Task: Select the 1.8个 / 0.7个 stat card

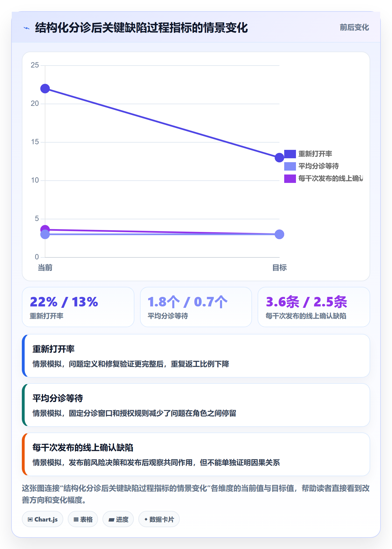Action: pyautogui.click(x=196, y=307)
